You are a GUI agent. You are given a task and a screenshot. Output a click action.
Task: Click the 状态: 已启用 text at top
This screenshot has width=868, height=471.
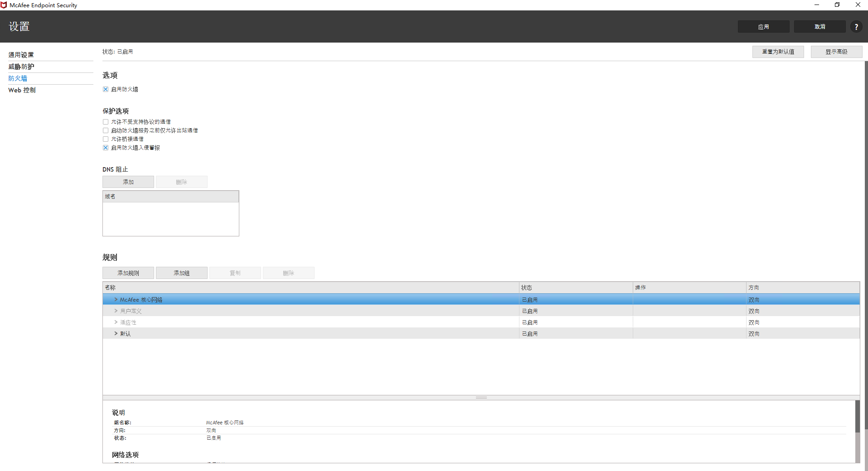117,52
